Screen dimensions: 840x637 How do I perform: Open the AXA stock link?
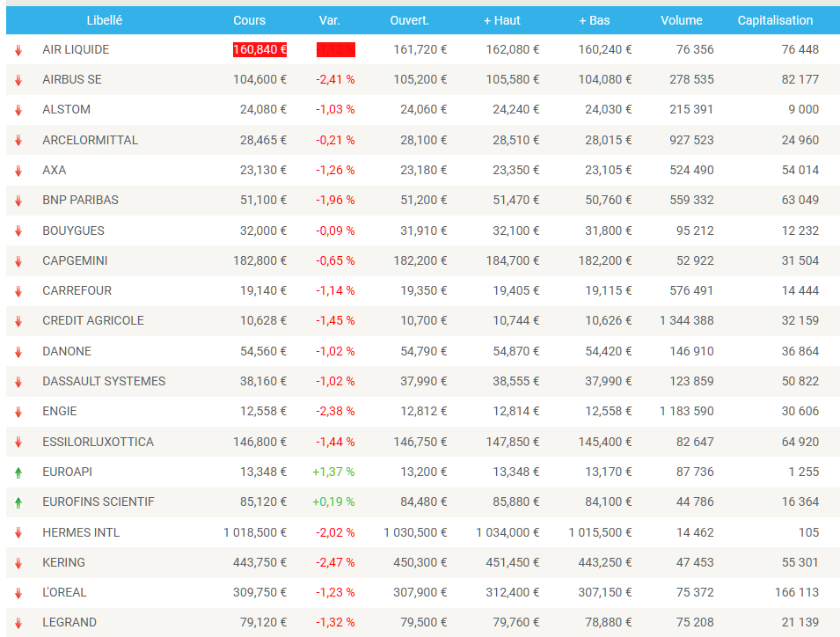[55, 170]
